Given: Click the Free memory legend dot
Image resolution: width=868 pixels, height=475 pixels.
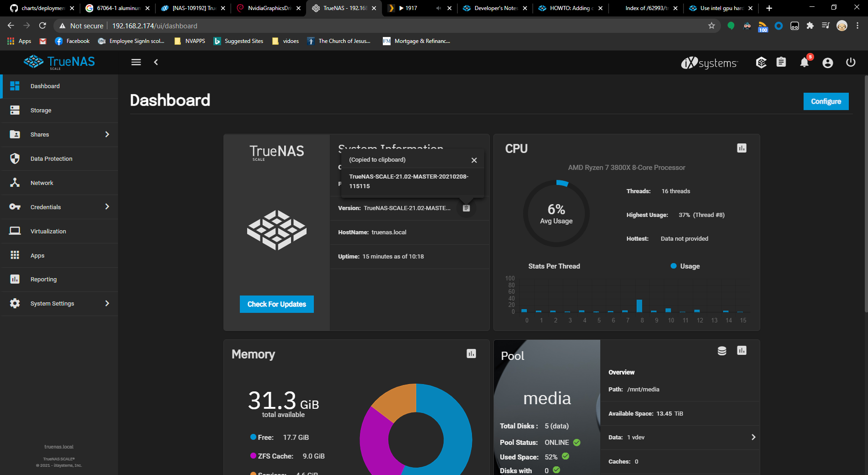Looking at the screenshot, I should click(x=253, y=437).
